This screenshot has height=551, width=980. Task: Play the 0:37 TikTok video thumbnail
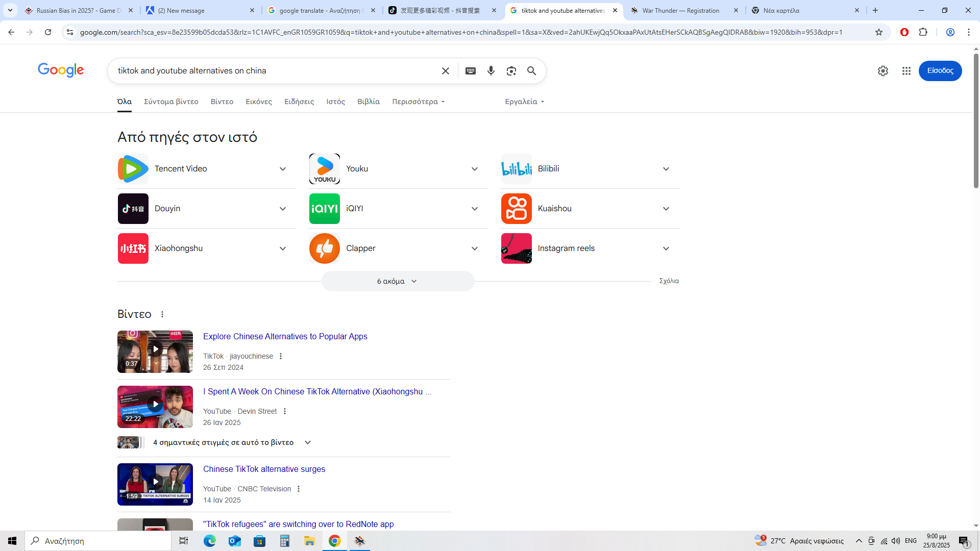(155, 352)
